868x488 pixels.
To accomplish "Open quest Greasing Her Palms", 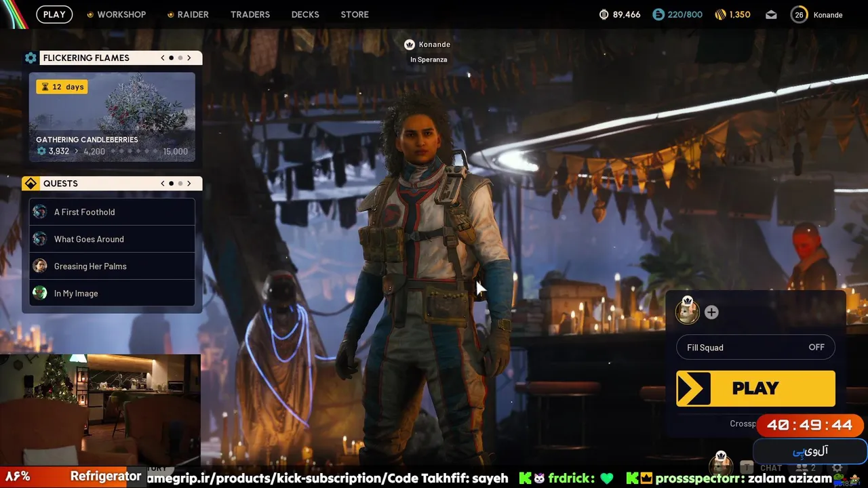I will point(112,266).
